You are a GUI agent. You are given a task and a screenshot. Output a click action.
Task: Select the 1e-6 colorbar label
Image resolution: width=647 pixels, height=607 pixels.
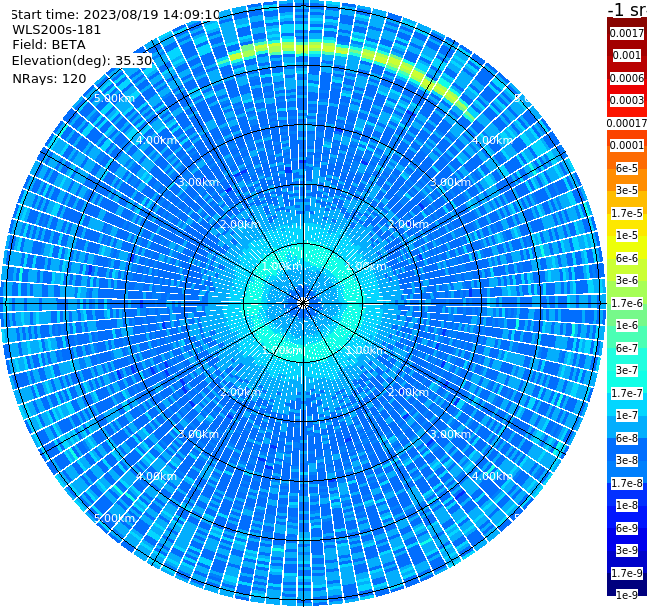(x=627, y=325)
